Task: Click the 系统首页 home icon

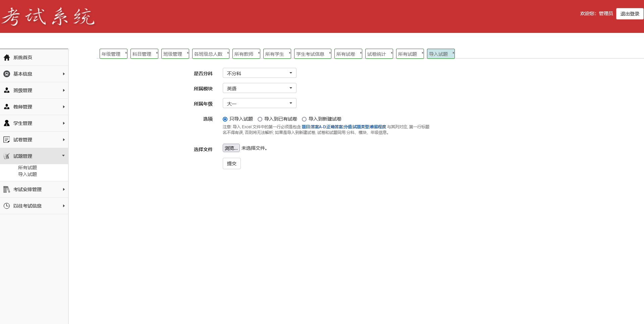Action: pyautogui.click(x=7, y=57)
